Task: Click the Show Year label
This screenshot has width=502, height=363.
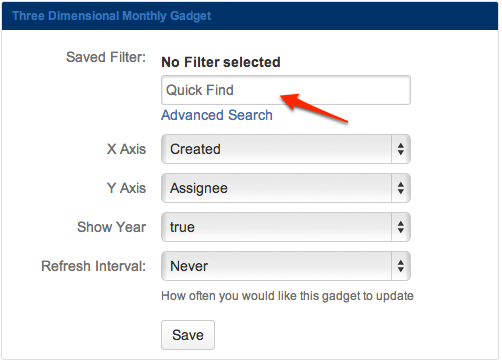Action: (111, 227)
